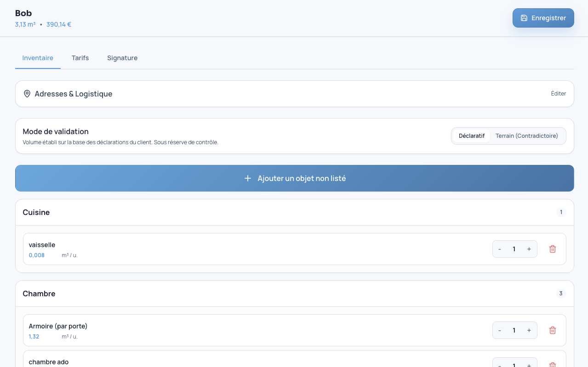Click the Armoire volume value 1,32
Viewport: 588px width, 367px height.
coord(34,337)
